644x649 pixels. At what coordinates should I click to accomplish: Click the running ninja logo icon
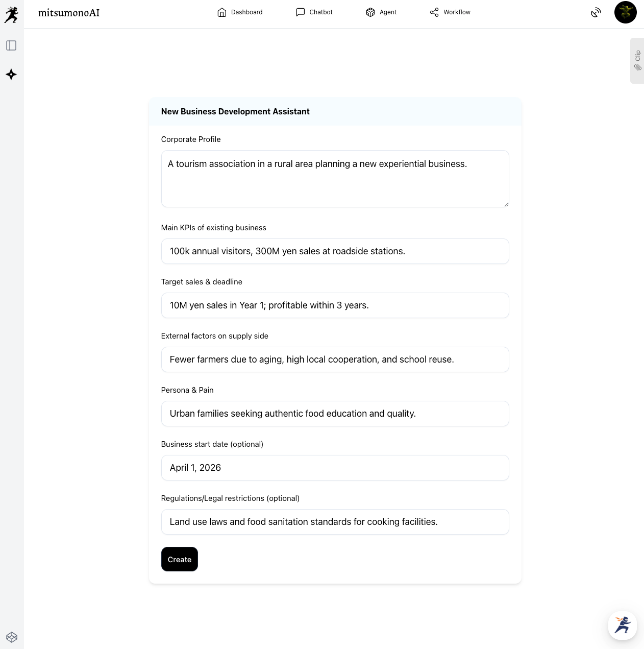click(11, 14)
